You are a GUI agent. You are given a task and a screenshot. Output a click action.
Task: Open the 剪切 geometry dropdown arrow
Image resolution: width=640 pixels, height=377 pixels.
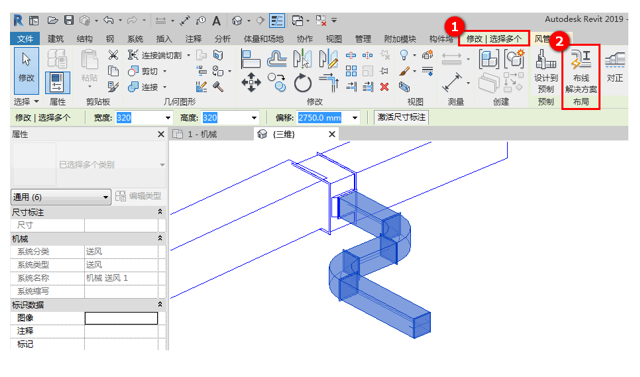[165, 71]
